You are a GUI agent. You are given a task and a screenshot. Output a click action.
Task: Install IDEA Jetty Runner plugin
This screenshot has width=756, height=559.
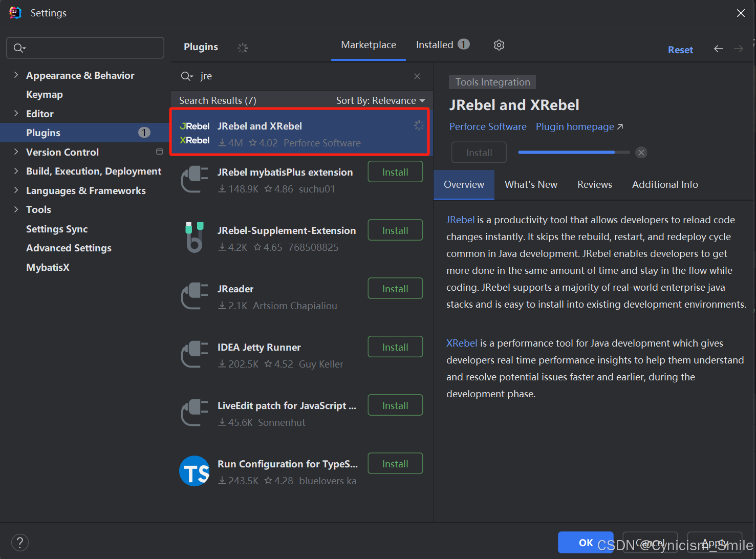point(395,347)
